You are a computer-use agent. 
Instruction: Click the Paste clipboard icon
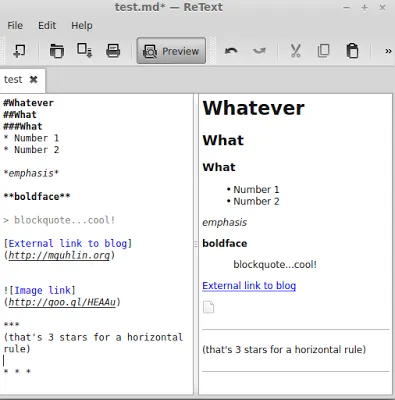(352, 51)
